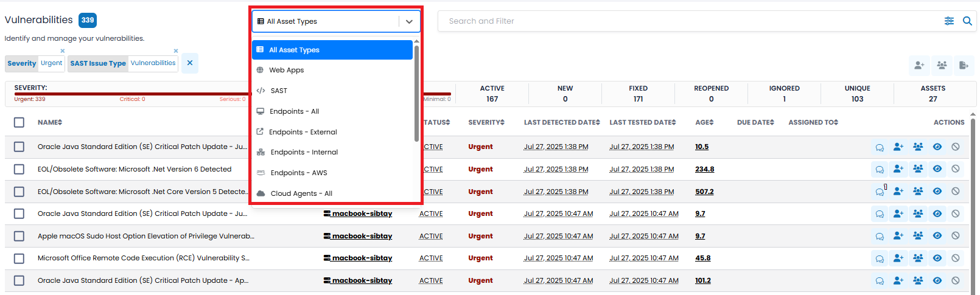Click assign-to-team icon in top toolbar
This screenshot has width=980, height=295.
(x=942, y=65)
